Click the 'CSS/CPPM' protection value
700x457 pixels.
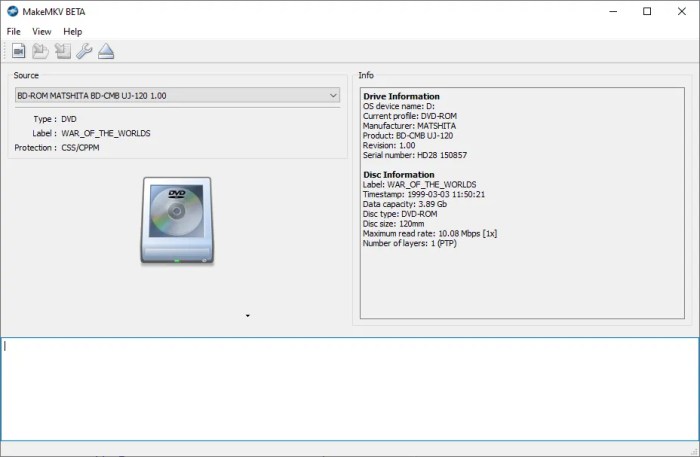80,148
